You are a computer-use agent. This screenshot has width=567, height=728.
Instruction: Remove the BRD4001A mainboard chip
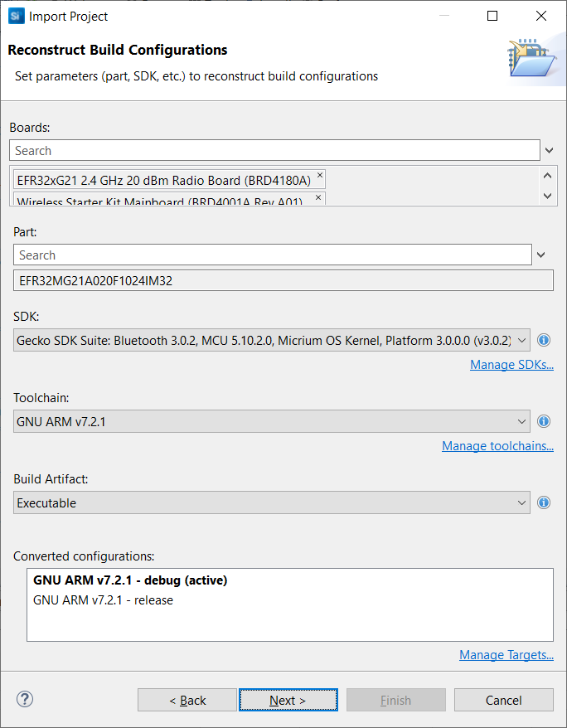tap(317, 198)
